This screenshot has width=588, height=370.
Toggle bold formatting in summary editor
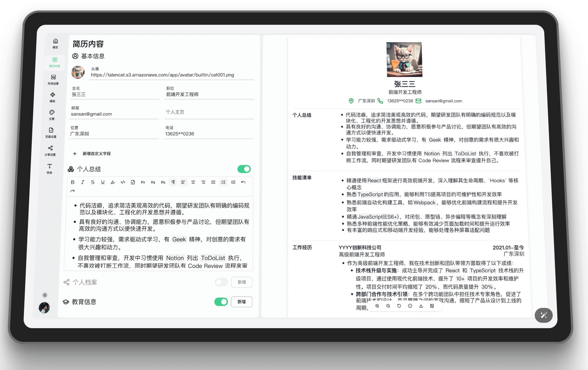(73, 182)
